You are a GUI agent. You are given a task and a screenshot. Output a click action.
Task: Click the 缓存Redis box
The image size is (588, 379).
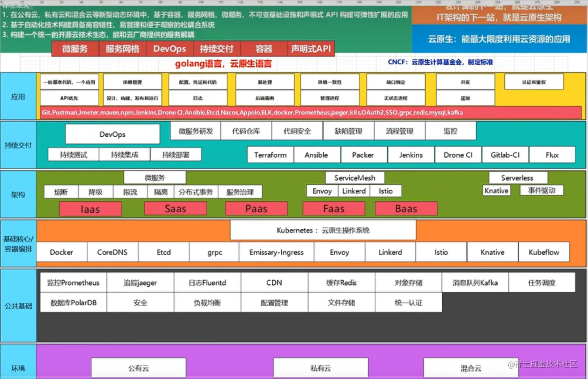click(x=342, y=283)
